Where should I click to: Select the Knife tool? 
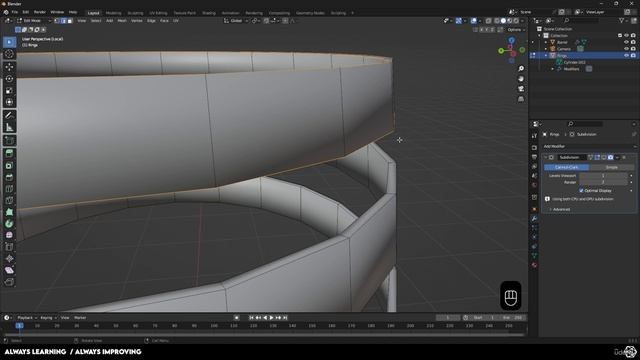(x=9, y=200)
